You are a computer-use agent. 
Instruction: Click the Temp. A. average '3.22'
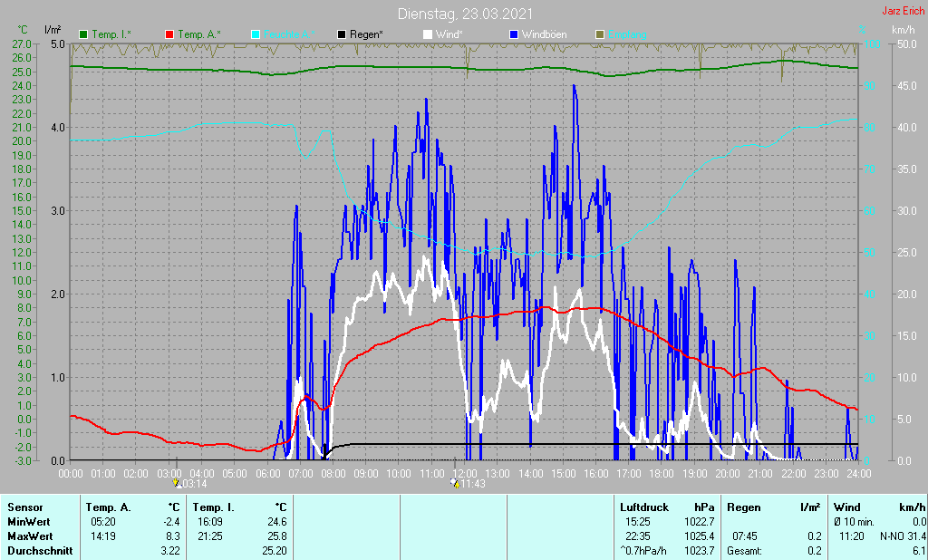(x=169, y=551)
